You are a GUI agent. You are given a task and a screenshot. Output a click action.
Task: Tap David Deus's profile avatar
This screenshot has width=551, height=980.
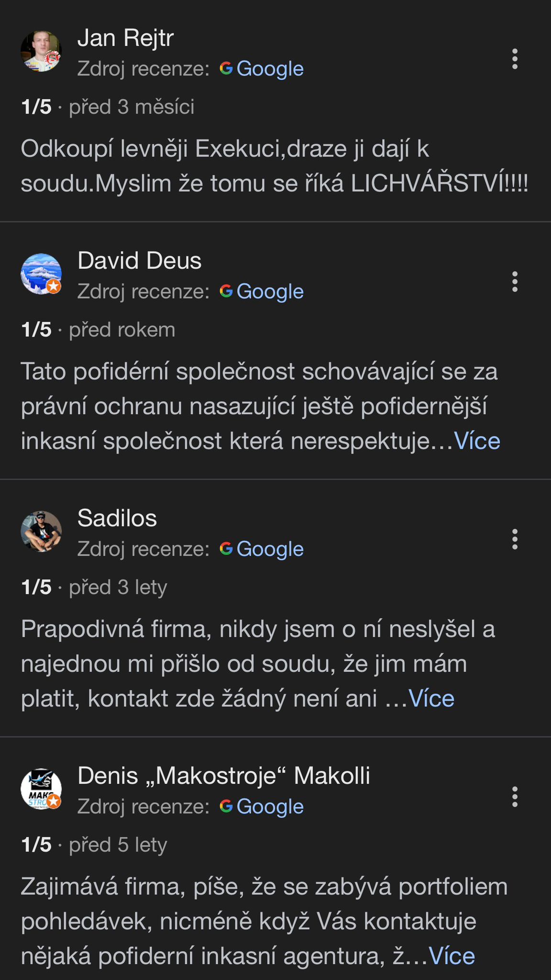point(41,274)
